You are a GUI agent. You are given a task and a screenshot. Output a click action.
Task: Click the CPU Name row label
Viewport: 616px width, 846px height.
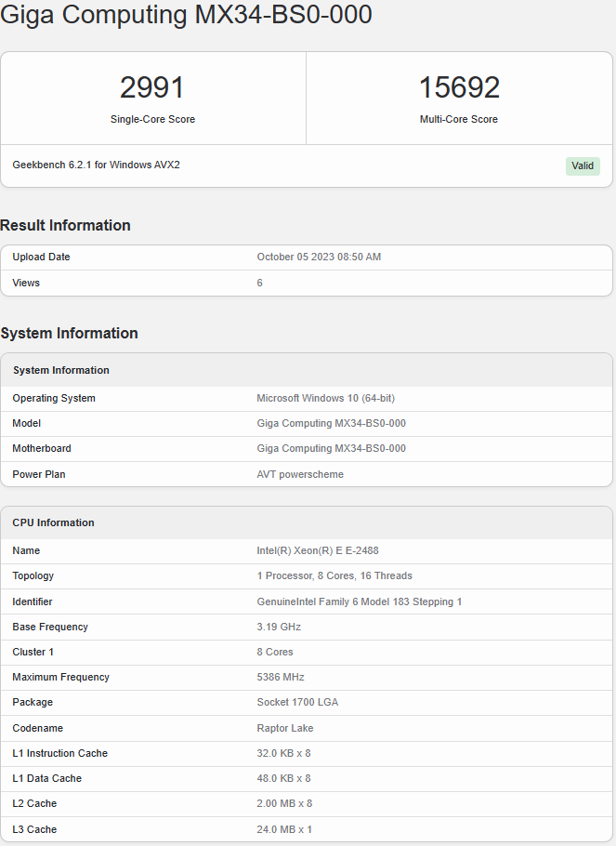tap(26, 550)
